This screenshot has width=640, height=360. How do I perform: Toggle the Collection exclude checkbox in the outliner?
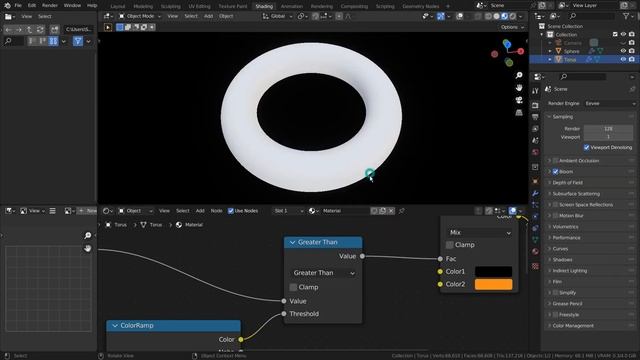click(615, 34)
